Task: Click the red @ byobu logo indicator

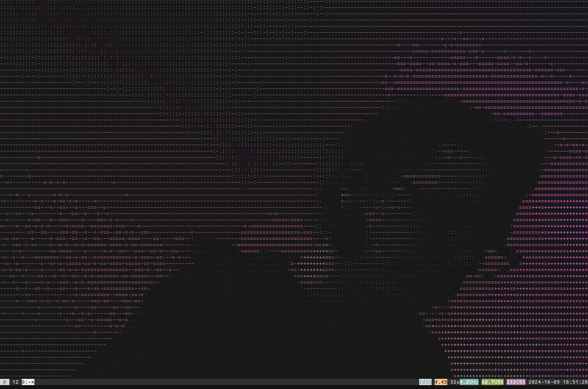Action: (4, 382)
